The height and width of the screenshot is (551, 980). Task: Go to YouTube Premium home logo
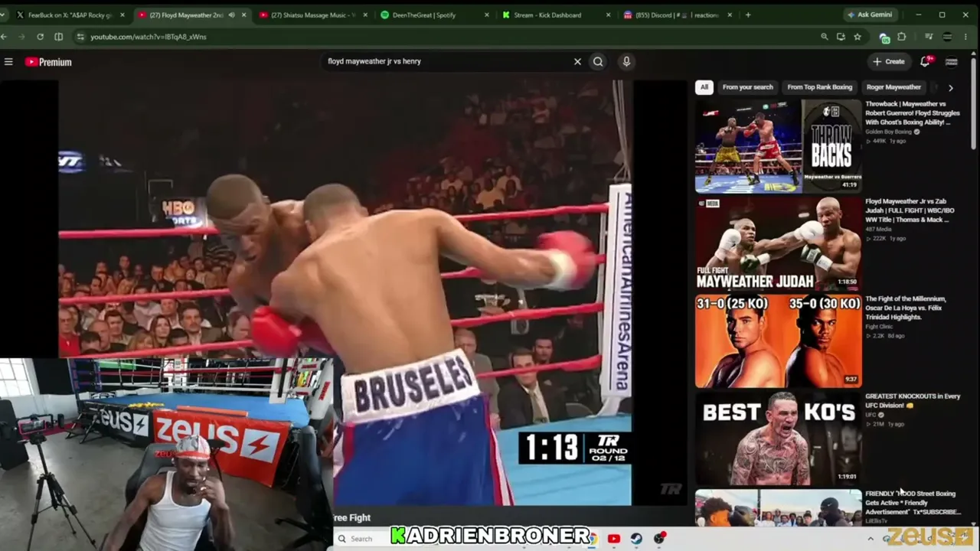point(48,62)
